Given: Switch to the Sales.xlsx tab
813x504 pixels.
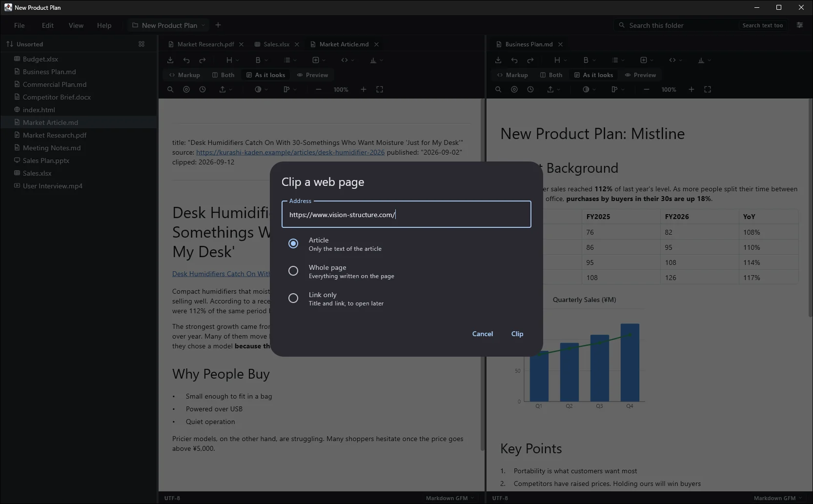Looking at the screenshot, I should click(276, 44).
